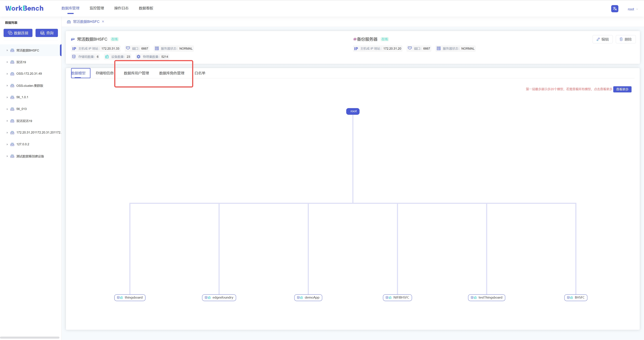Image resolution: width=644 pixels, height=340 pixels.
Task: Click the pencil icon on 编辑 button
Action: coord(598,39)
